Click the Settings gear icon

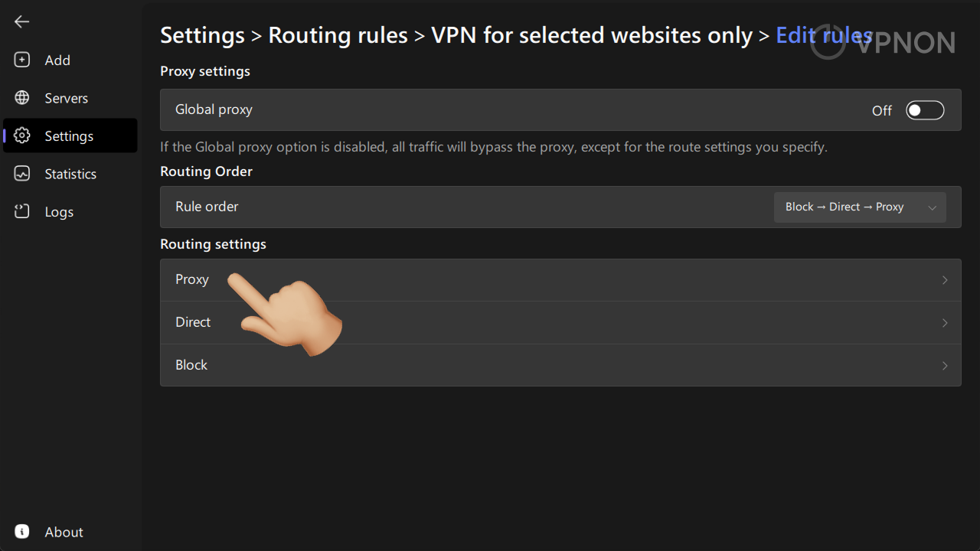21,135
